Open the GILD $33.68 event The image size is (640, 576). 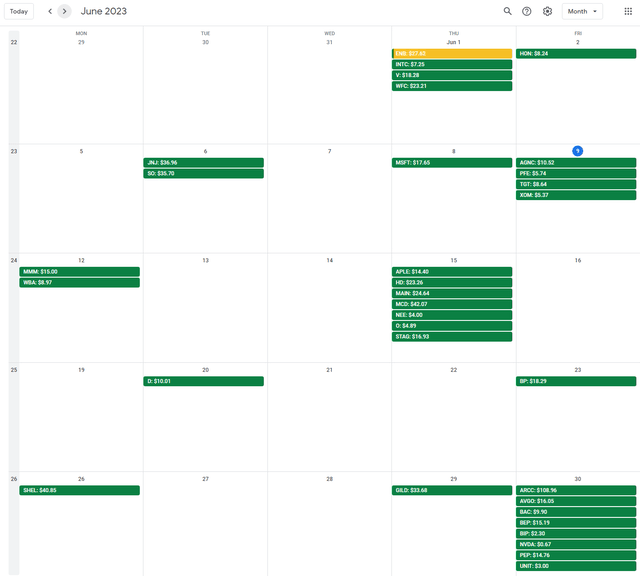[452, 490]
